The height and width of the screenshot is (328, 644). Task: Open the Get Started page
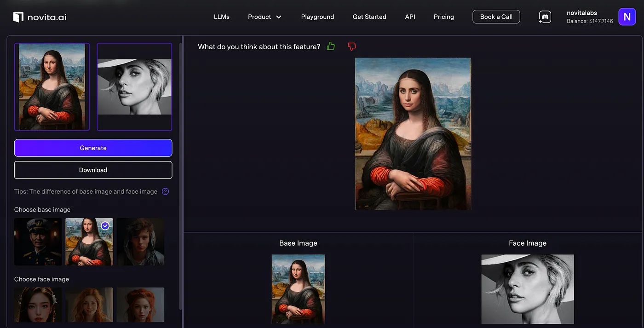click(369, 17)
